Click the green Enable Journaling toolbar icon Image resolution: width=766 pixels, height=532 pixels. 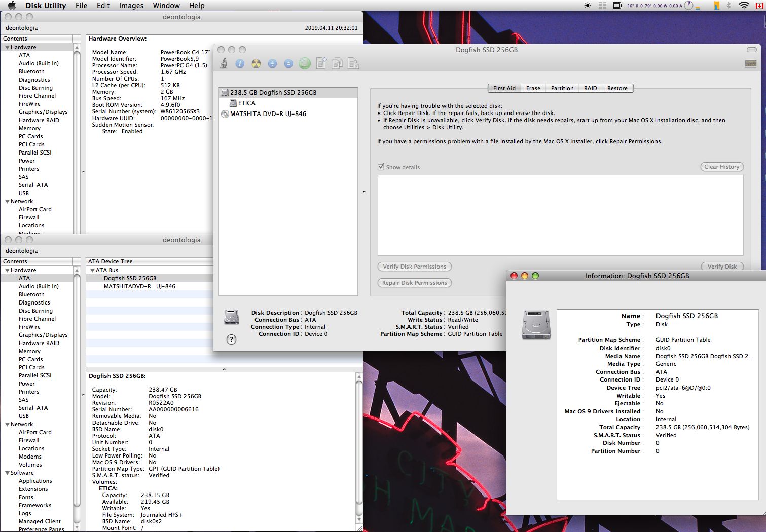click(305, 63)
